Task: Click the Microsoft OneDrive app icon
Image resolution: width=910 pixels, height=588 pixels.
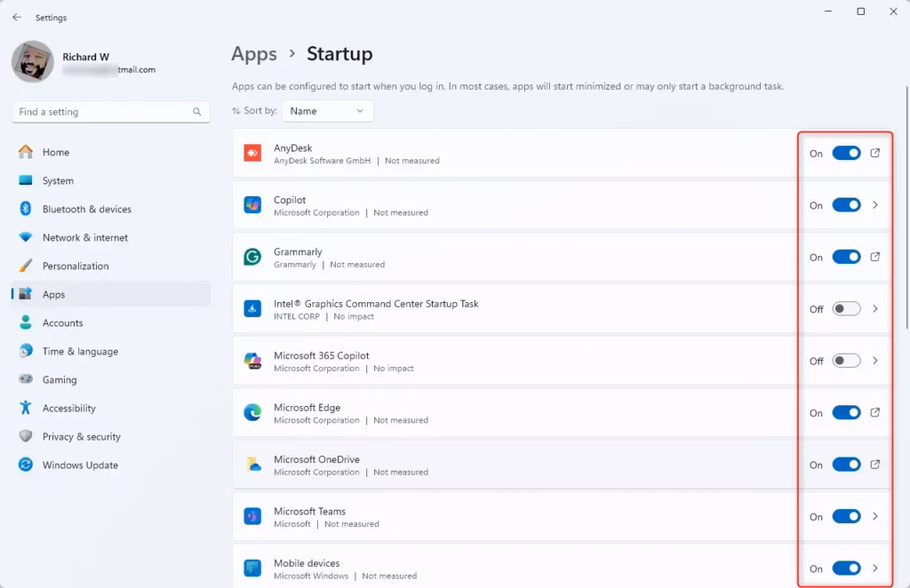Action: 252,465
